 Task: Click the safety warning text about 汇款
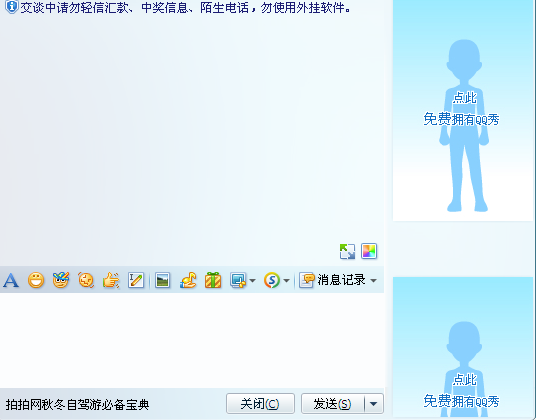186,7
